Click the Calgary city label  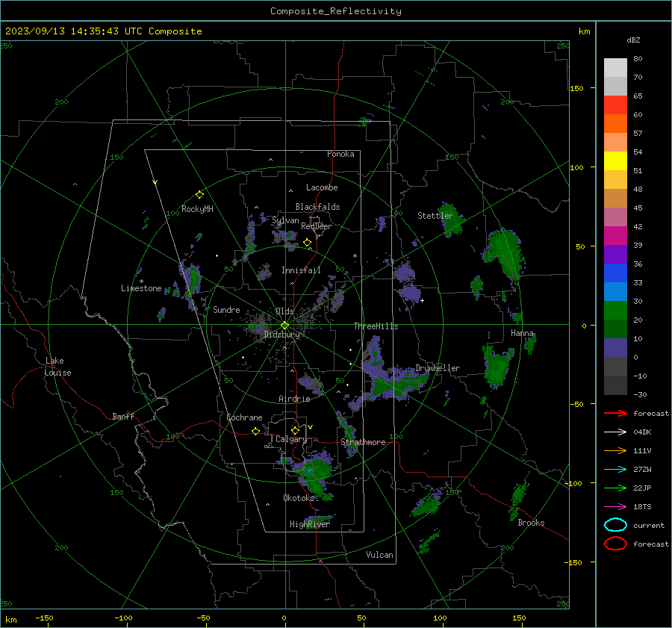coord(291,439)
